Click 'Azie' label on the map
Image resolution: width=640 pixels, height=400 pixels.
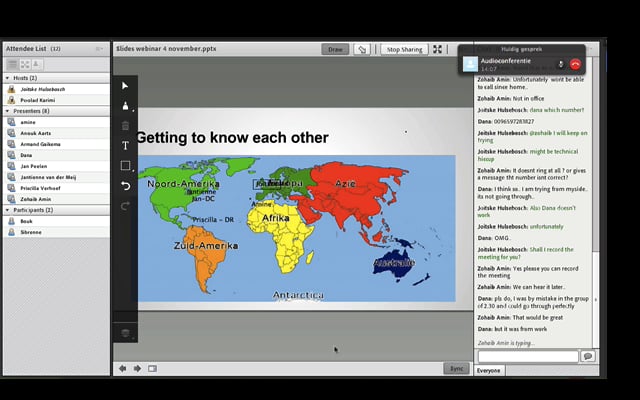point(345,184)
